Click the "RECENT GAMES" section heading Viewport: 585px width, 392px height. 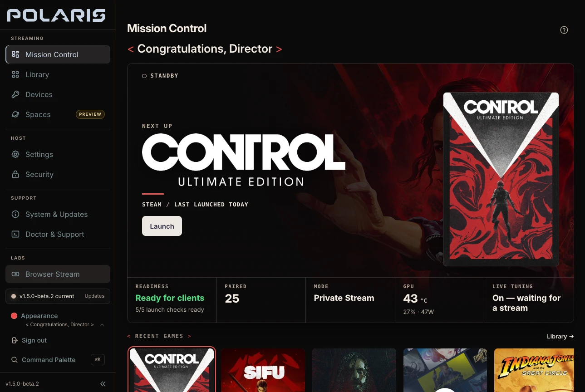[x=159, y=336]
